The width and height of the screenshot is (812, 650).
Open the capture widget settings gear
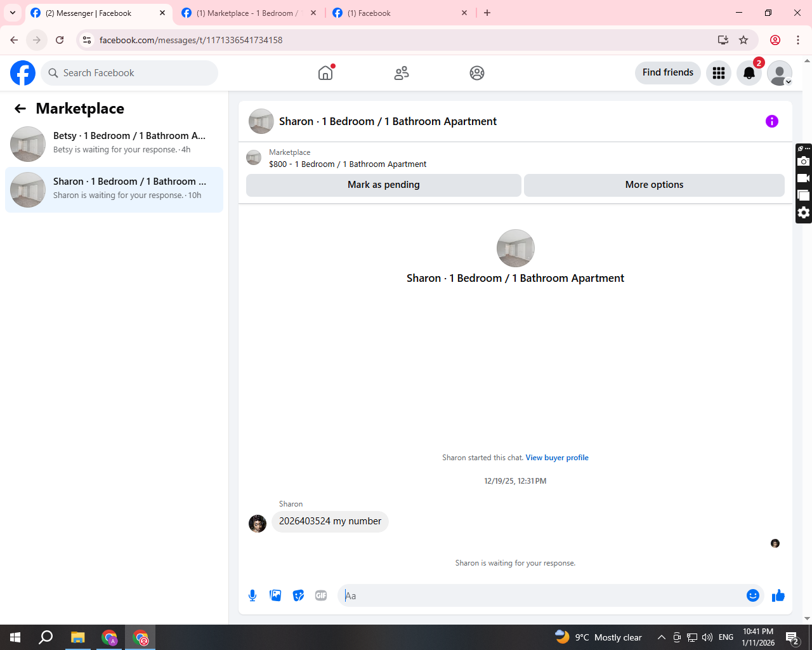(804, 212)
